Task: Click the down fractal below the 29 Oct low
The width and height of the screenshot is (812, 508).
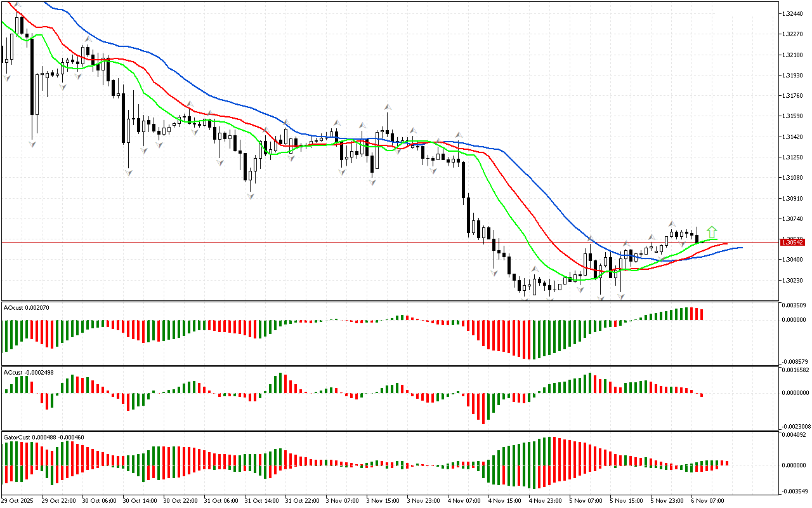Action: click(32, 144)
